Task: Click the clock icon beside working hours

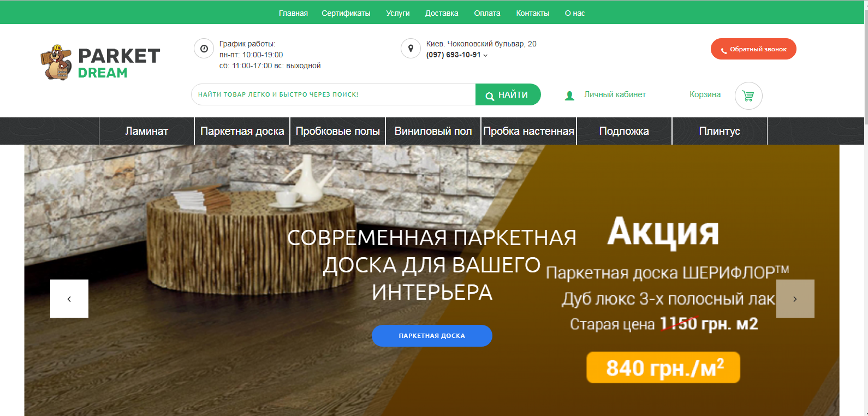Action: pos(204,49)
